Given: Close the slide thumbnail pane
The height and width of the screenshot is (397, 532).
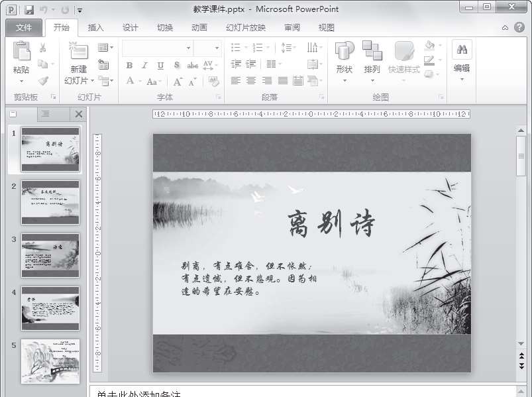Looking at the screenshot, I should 79,114.
